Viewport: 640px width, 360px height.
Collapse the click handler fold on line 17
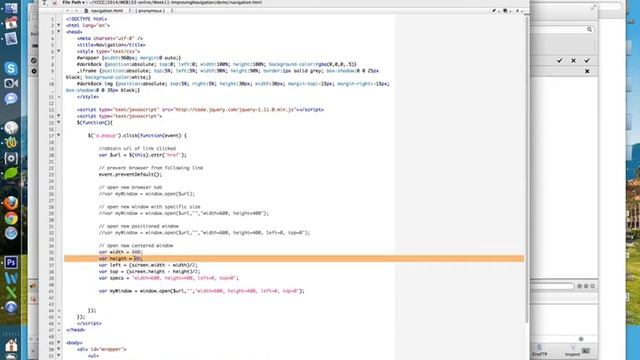[x=59, y=136]
